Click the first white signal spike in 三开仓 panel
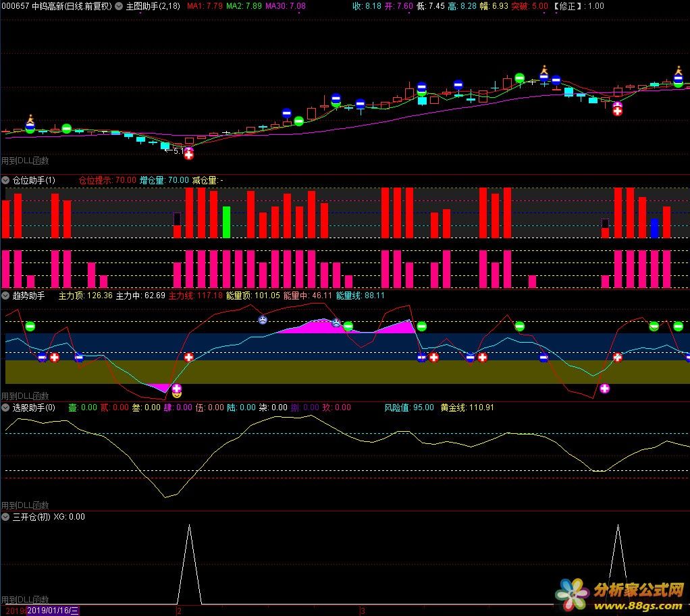This screenshot has width=690, height=616. click(x=189, y=565)
